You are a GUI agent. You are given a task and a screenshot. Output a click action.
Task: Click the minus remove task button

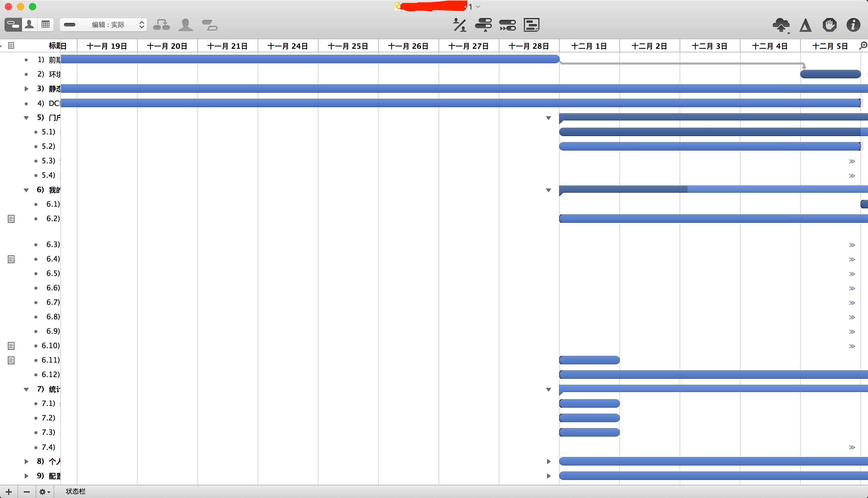(x=27, y=492)
